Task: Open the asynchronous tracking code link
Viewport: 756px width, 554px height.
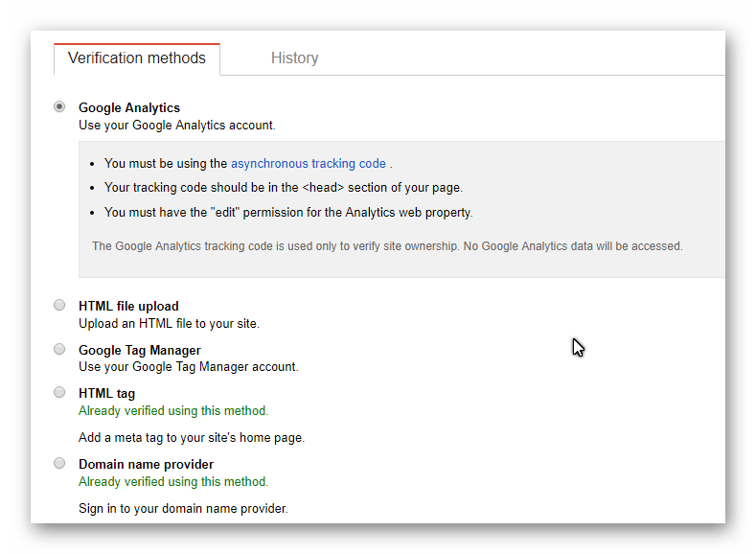Action: [x=309, y=164]
